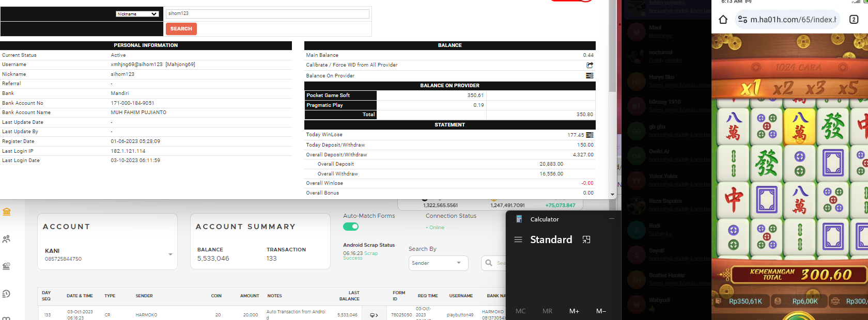The image size is (868, 320).
Task: Expand the KANI account selector
Action: point(171,254)
